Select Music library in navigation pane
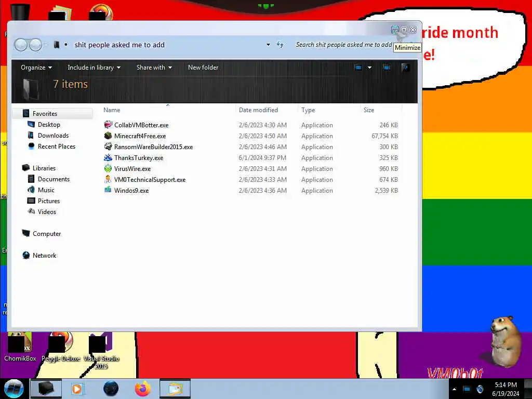 click(x=46, y=190)
